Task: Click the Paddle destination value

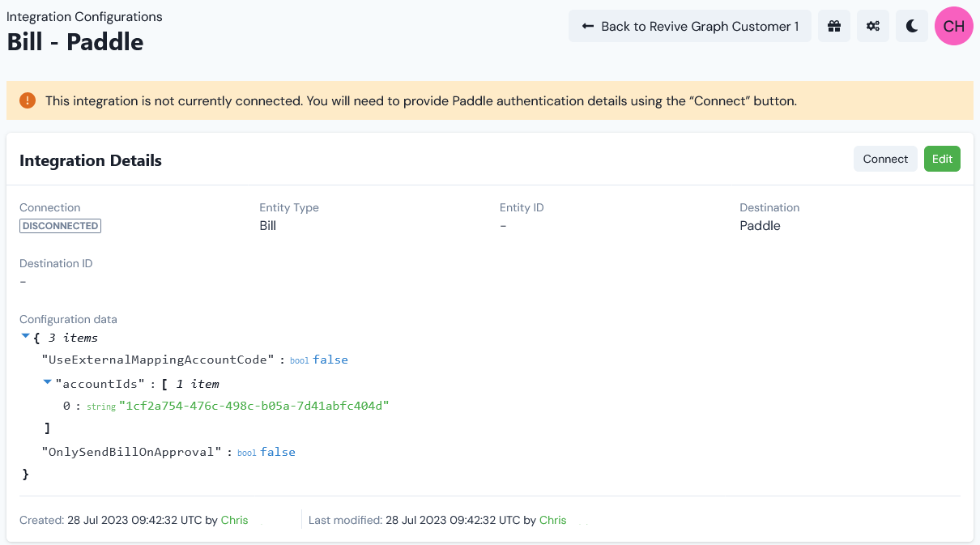Action: click(761, 226)
